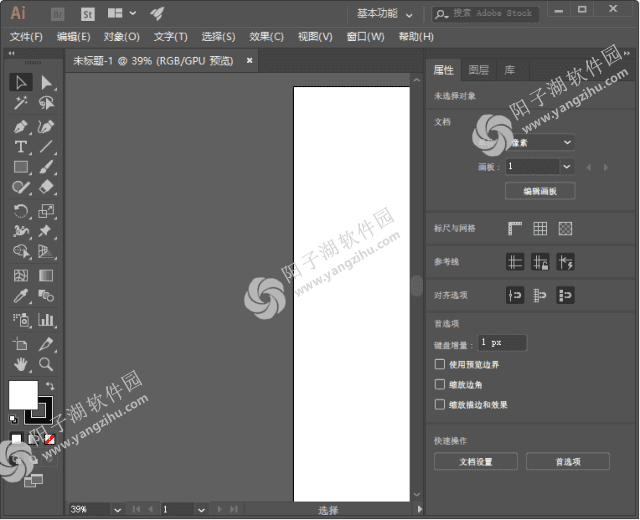Select the Artboard tool
This screenshot has width=640, height=520.
pos(21,344)
